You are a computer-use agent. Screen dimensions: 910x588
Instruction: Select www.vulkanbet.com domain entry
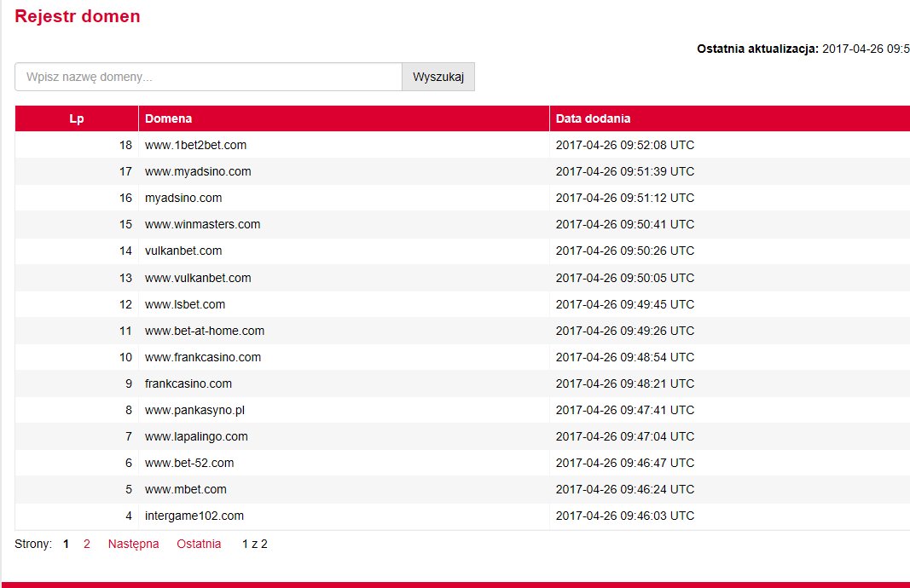[198, 278]
